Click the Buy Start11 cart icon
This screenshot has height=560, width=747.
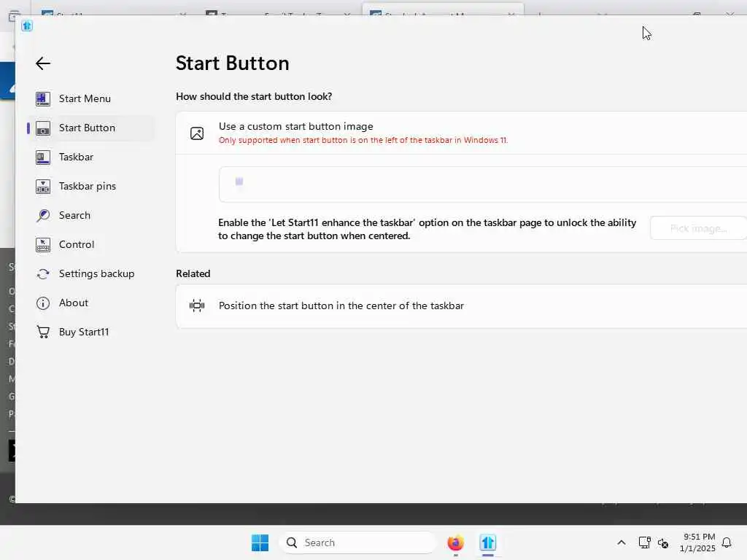(43, 332)
